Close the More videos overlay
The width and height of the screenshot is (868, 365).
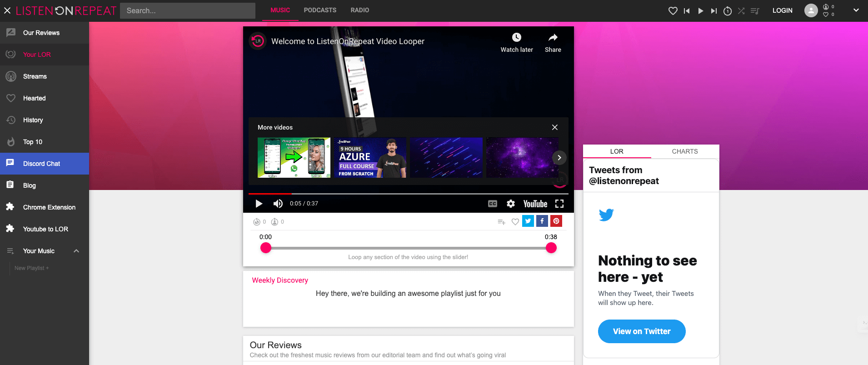tap(555, 127)
